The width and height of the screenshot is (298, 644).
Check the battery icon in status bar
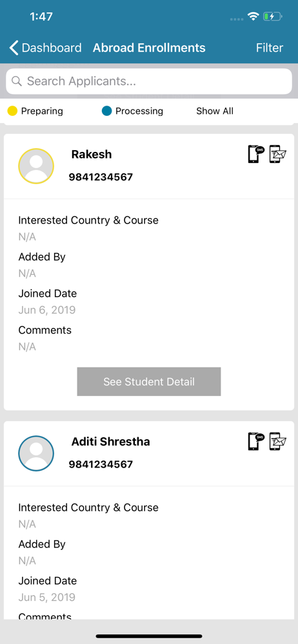point(272,17)
